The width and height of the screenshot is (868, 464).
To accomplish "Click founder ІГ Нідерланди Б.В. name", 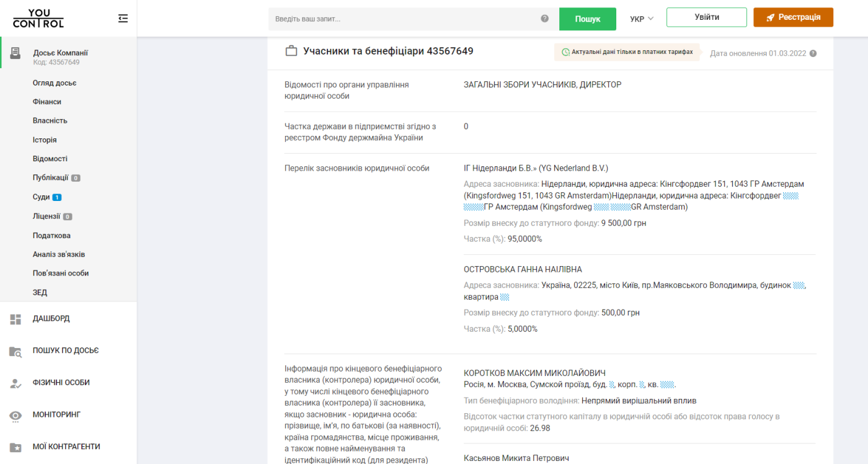I will tap(536, 168).
